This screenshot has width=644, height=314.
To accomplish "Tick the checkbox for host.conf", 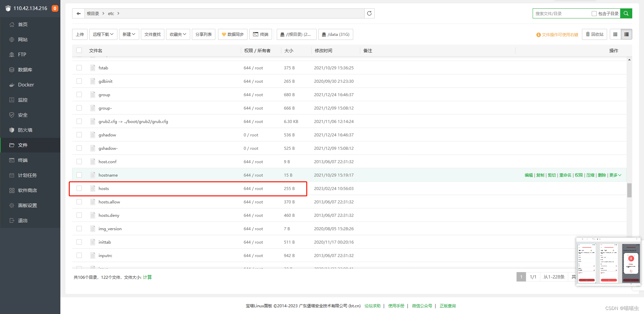I will [x=79, y=162].
